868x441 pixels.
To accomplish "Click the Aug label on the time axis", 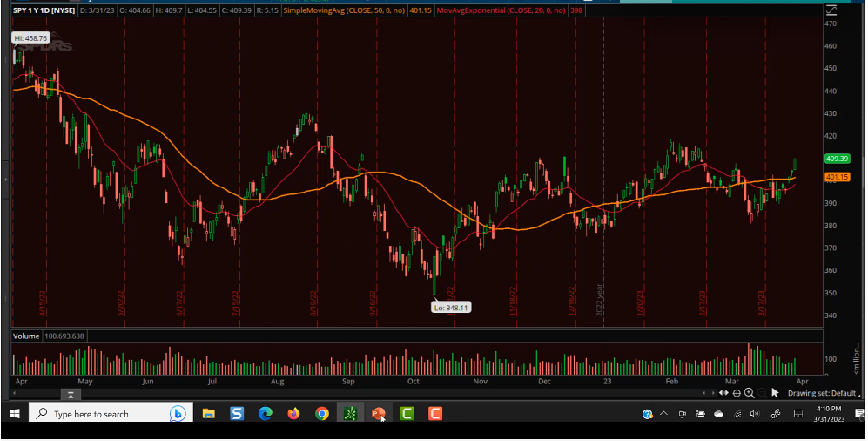I will (x=278, y=382).
